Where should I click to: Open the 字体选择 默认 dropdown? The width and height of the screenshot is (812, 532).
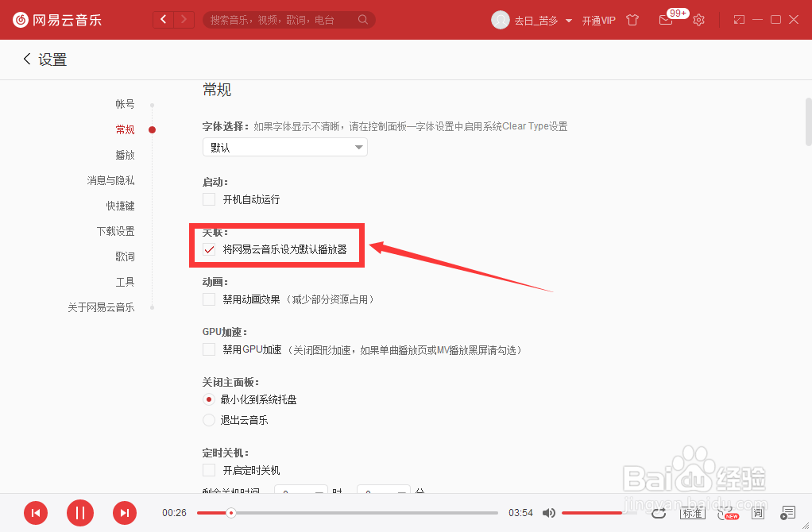click(284, 147)
